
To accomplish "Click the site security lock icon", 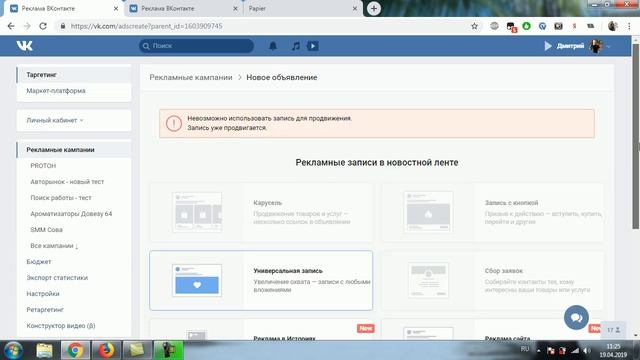I will pyautogui.click(x=62, y=26).
